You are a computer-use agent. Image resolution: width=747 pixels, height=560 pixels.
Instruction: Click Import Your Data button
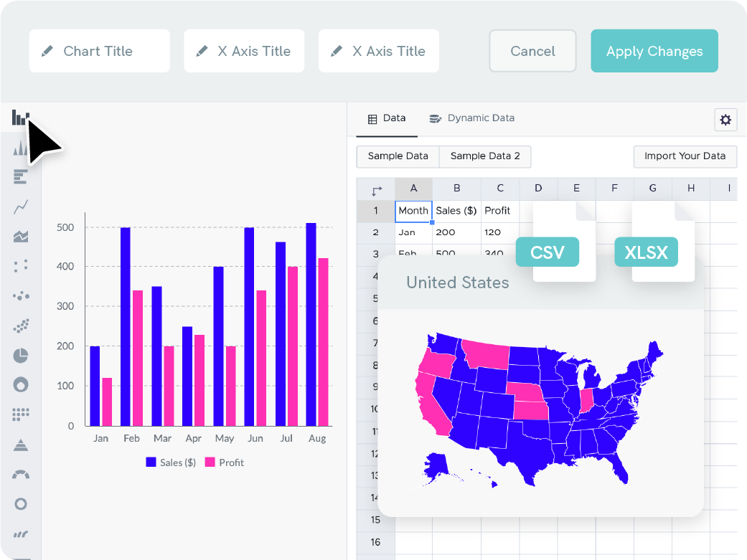click(685, 156)
